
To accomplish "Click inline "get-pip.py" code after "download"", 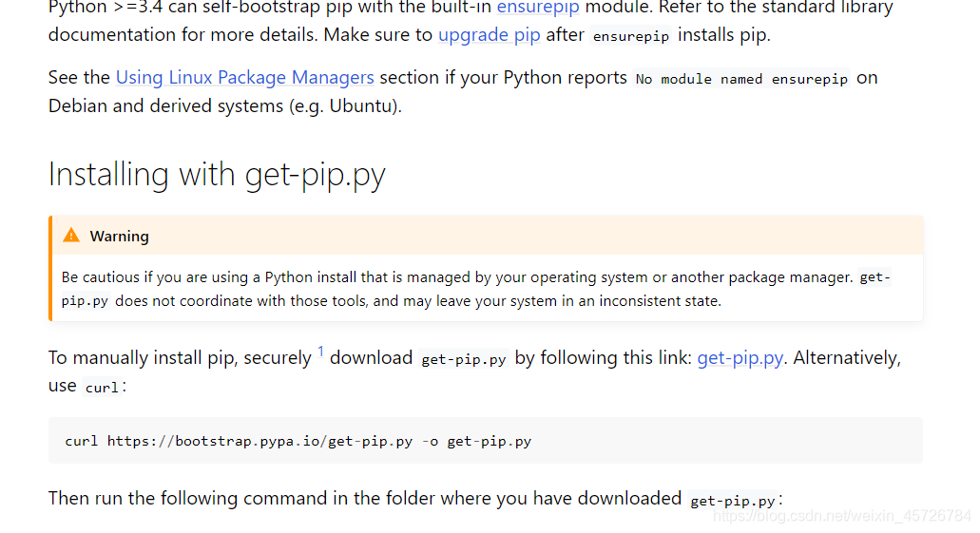I will pos(464,360).
